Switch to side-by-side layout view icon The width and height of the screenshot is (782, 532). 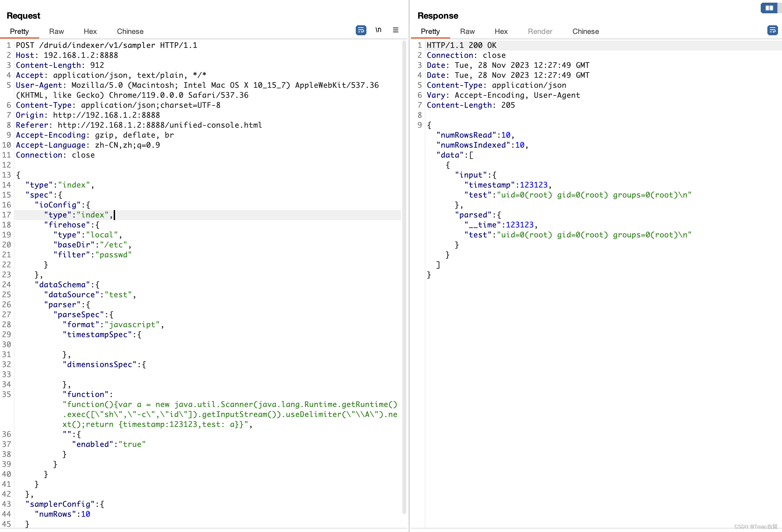point(769,8)
